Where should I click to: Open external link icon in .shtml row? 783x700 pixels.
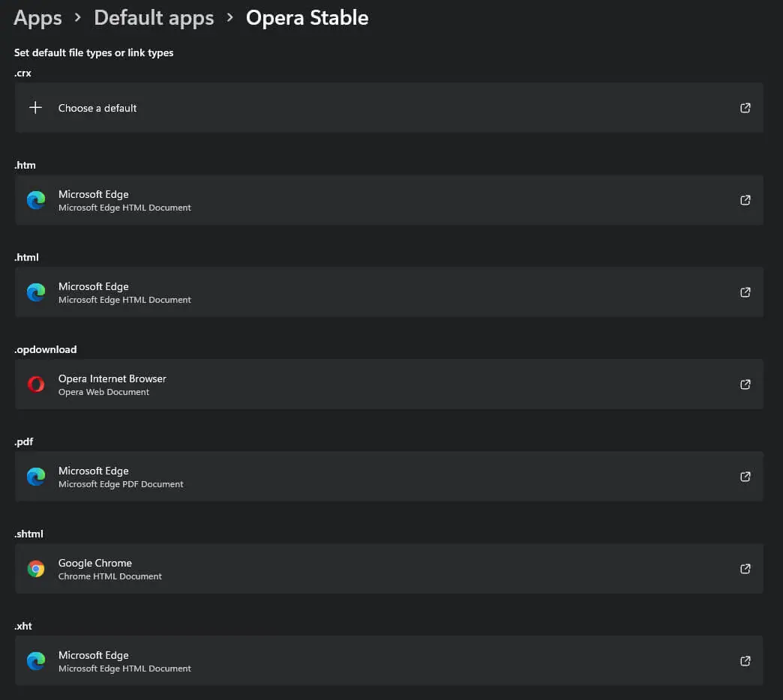[x=745, y=569]
